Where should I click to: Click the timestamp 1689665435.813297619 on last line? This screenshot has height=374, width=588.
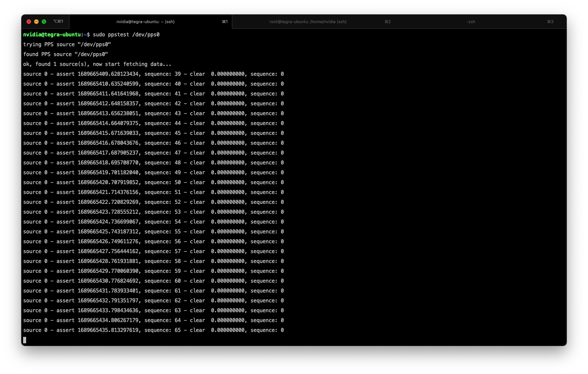click(x=108, y=330)
